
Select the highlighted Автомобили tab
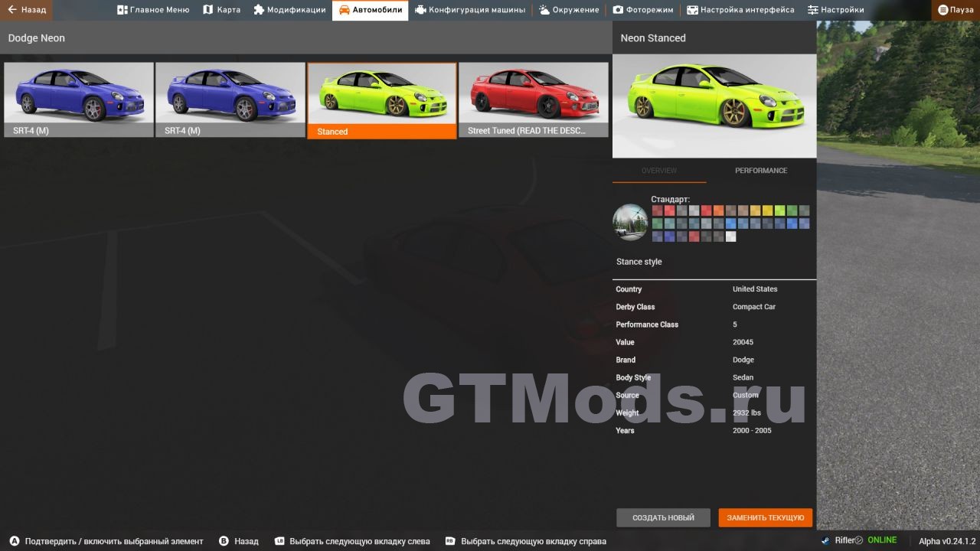point(371,10)
